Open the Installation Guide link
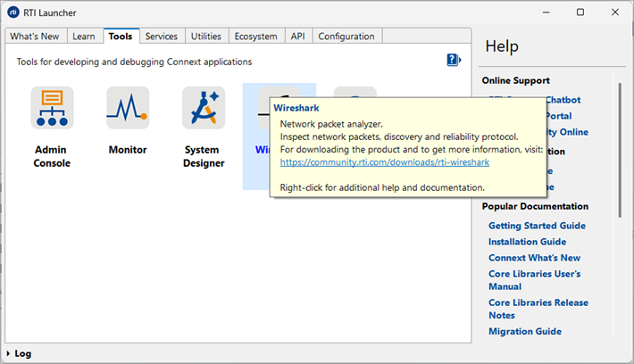 click(527, 242)
